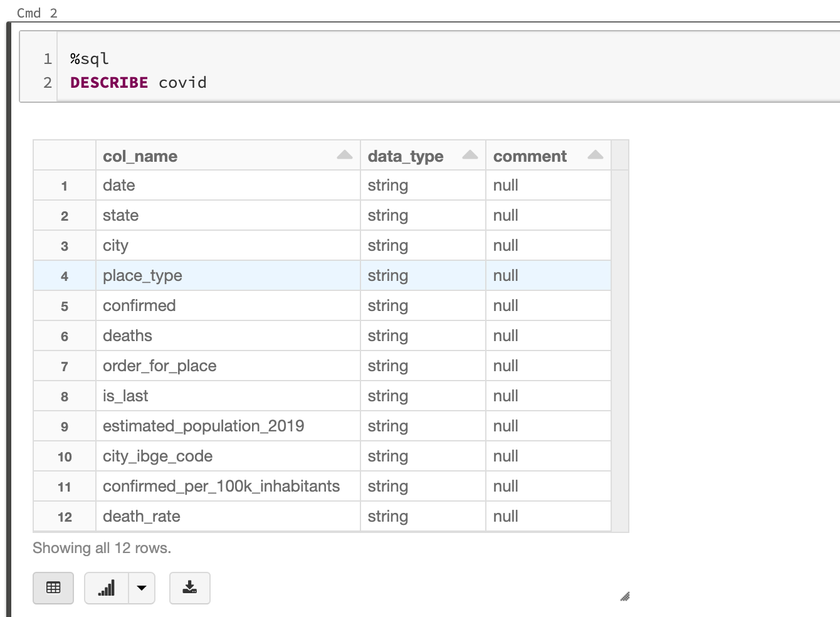Click the bar chart visualization icon
840x617 pixels.
coord(107,588)
